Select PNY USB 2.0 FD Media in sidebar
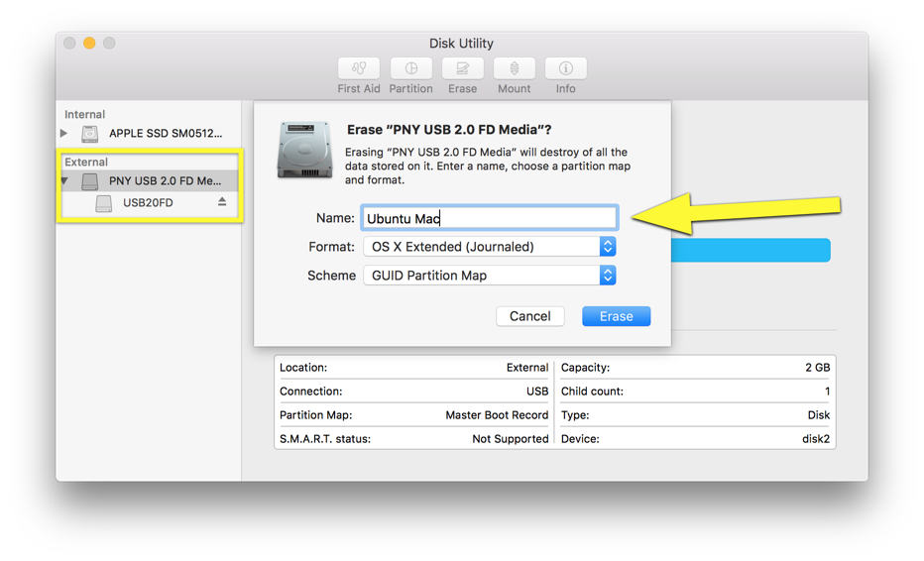This screenshot has height=561, width=924. click(x=165, y=181)
